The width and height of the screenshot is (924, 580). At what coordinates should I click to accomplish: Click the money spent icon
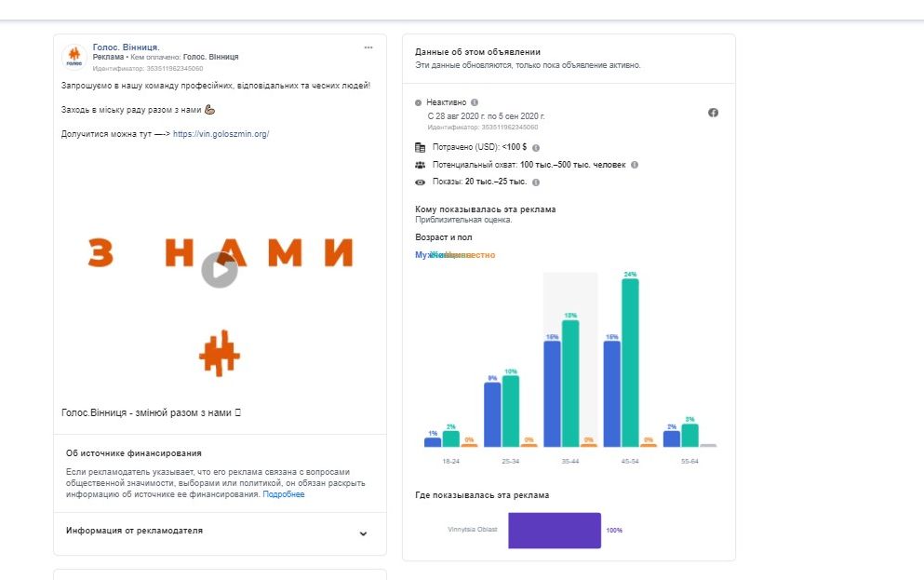(420, 147)
